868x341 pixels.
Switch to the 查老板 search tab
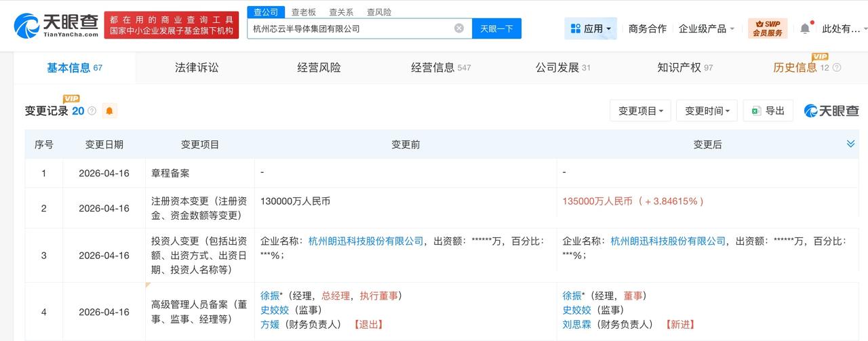(304, 12)
